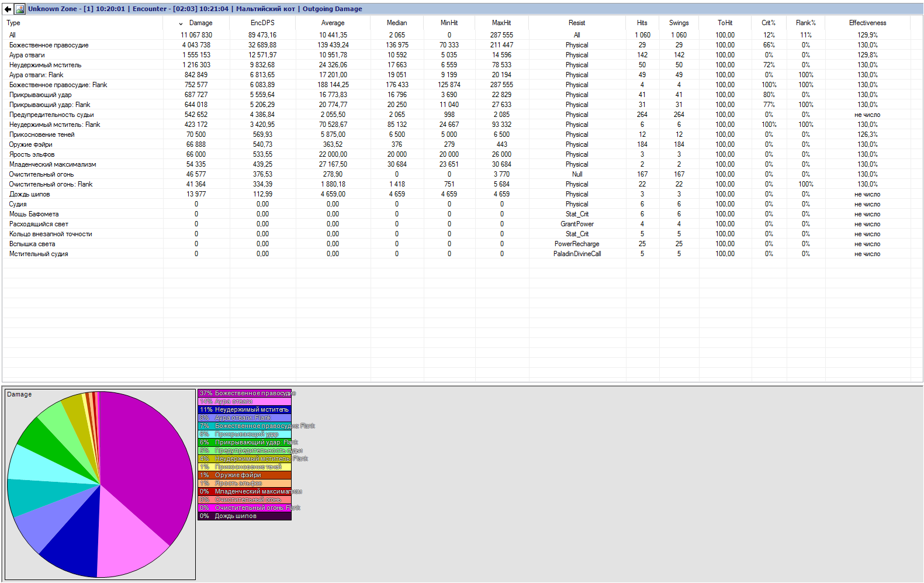Select the Кольцо внезапной точности row
Screen dimensions: 924x583
462,234
